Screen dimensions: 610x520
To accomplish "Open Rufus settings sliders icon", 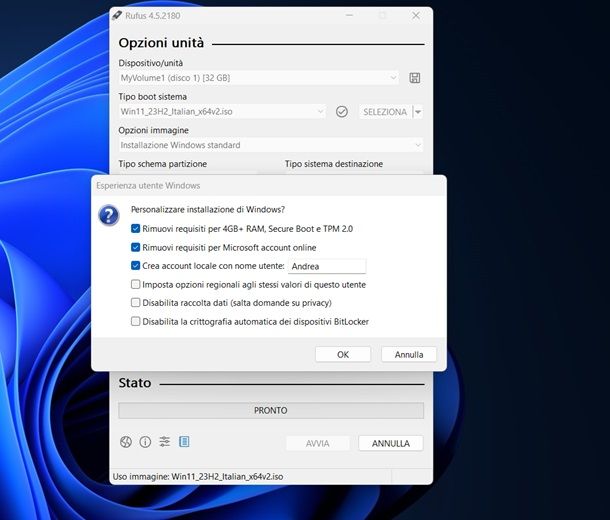I will (165, 441).
